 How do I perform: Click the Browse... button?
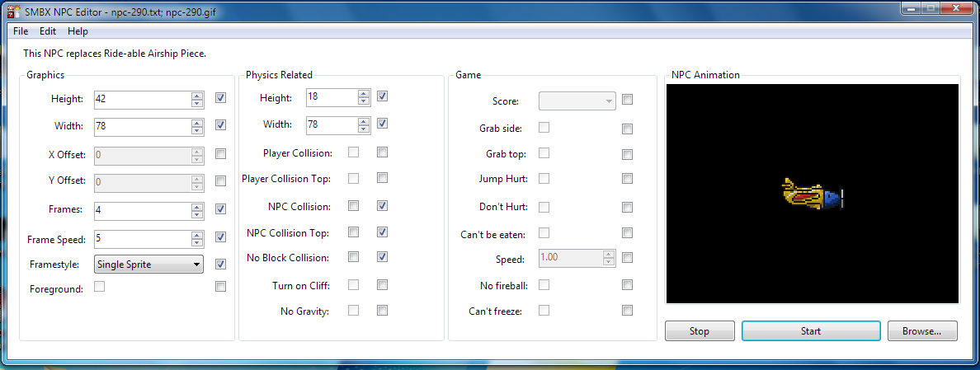922,330
